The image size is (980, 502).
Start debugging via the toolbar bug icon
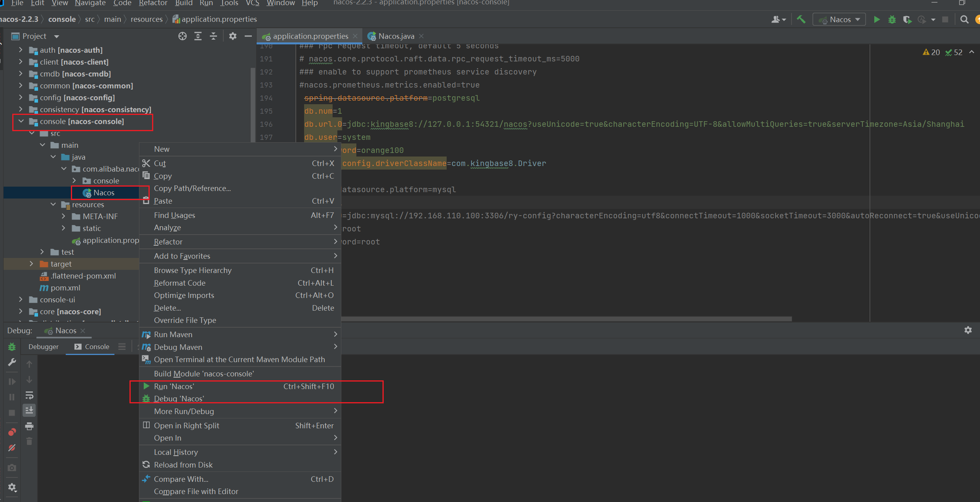892,19
